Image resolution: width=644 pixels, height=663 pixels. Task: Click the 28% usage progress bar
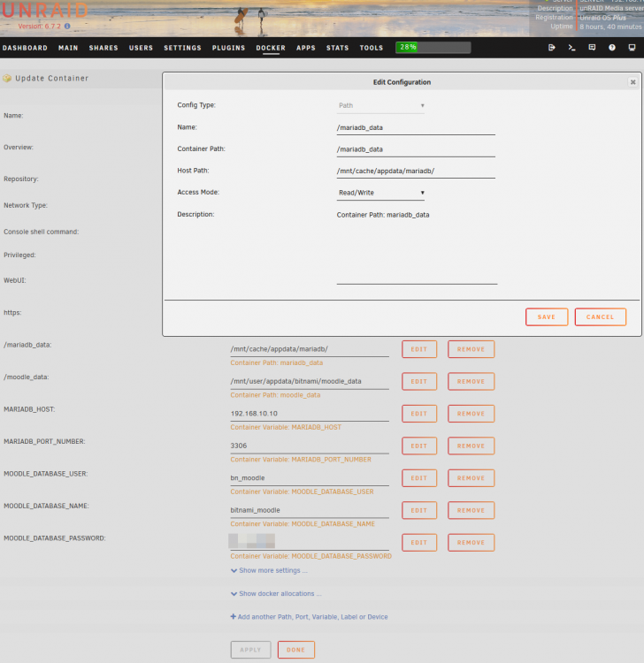(433, 48)
